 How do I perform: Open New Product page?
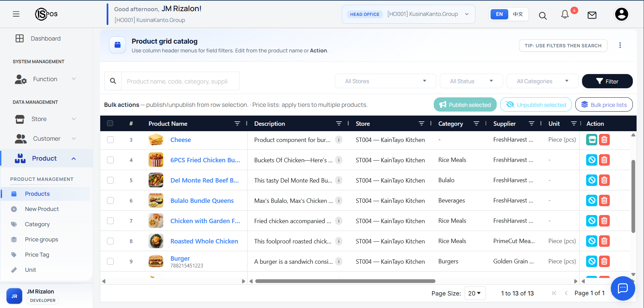(42, 209)
